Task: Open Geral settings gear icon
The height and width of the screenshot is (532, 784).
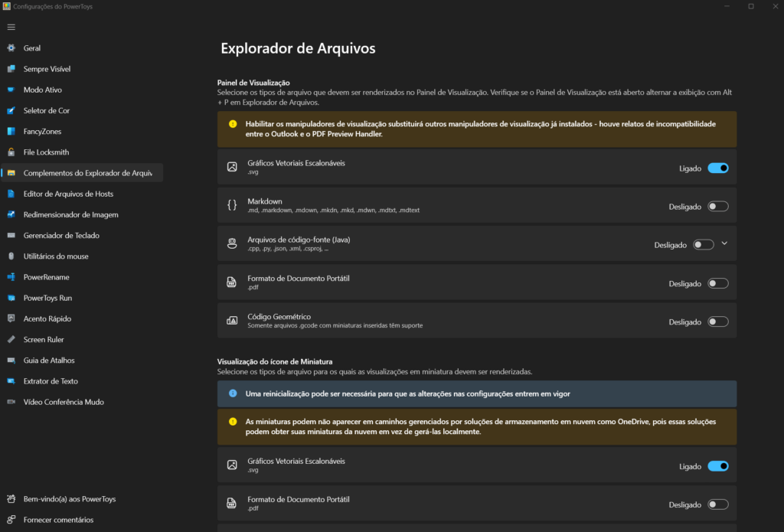Action: coord(11,48)
